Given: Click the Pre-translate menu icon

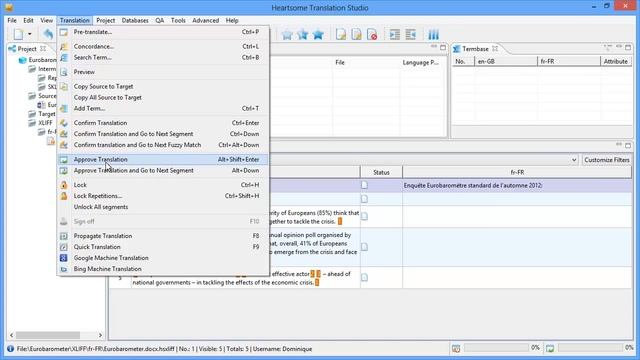Looking at the screenshot, I should click(x=64, y=32).
